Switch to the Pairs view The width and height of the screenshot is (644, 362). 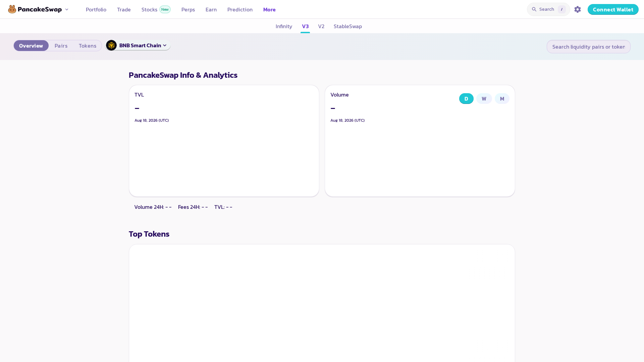point(61,46)
